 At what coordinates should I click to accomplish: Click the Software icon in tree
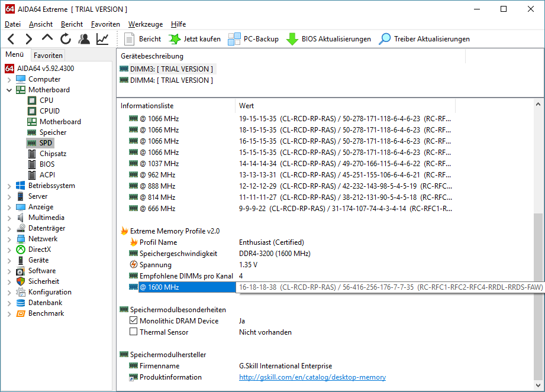(x=21, y=271)
